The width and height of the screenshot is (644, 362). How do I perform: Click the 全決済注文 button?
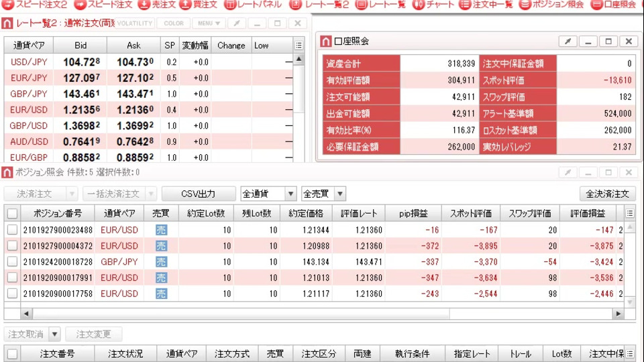click(607, 194)
